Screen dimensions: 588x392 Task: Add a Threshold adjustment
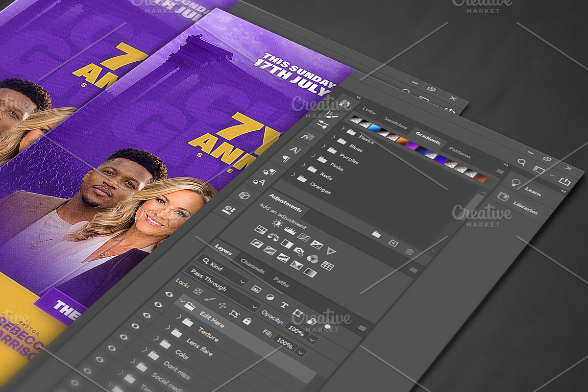[283, 258]
